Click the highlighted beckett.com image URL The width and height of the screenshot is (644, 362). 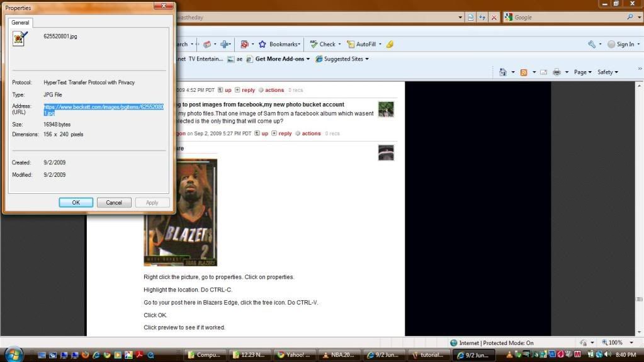coord(103,110)
